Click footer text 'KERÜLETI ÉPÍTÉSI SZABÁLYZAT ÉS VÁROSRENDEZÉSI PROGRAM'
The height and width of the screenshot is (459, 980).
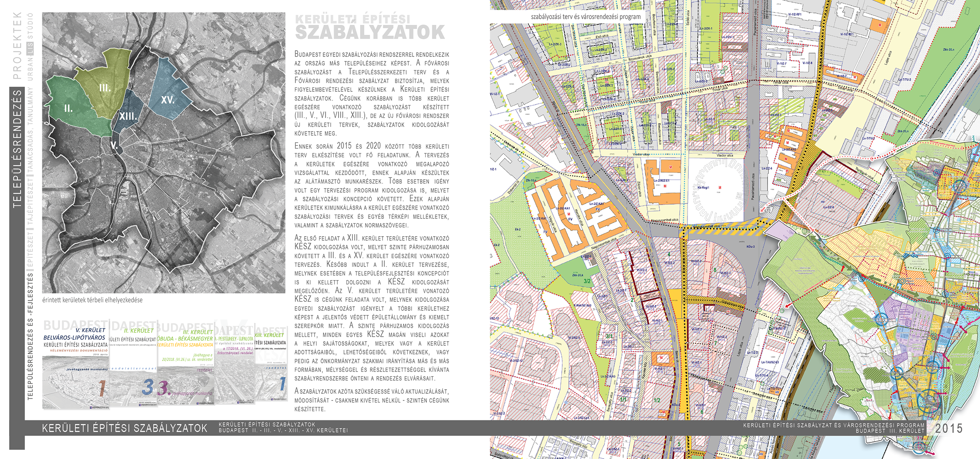click(x=834, y=425)
